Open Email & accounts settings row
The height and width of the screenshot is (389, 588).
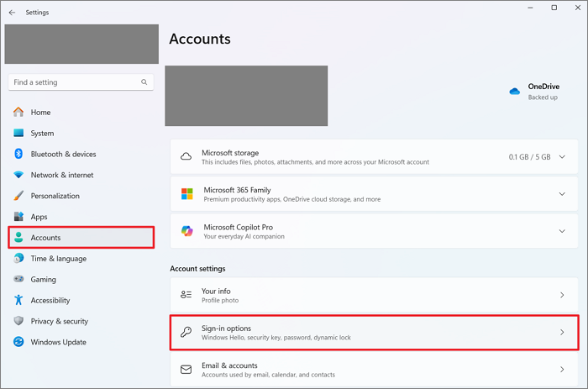[373, 370]
